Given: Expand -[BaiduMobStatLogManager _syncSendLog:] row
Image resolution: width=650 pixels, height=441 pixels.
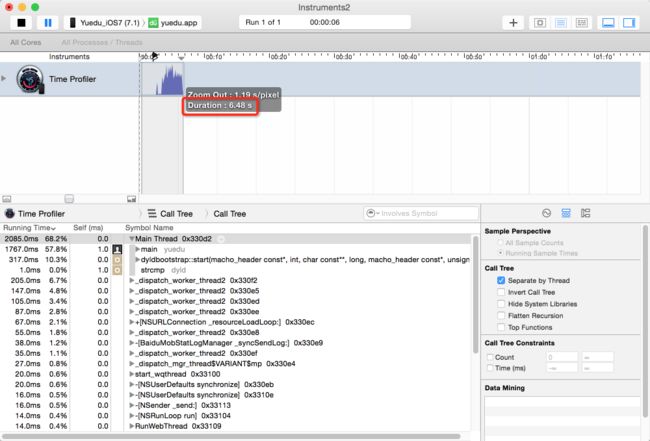Looking at the screenshot, I should [x=131, y=343].
